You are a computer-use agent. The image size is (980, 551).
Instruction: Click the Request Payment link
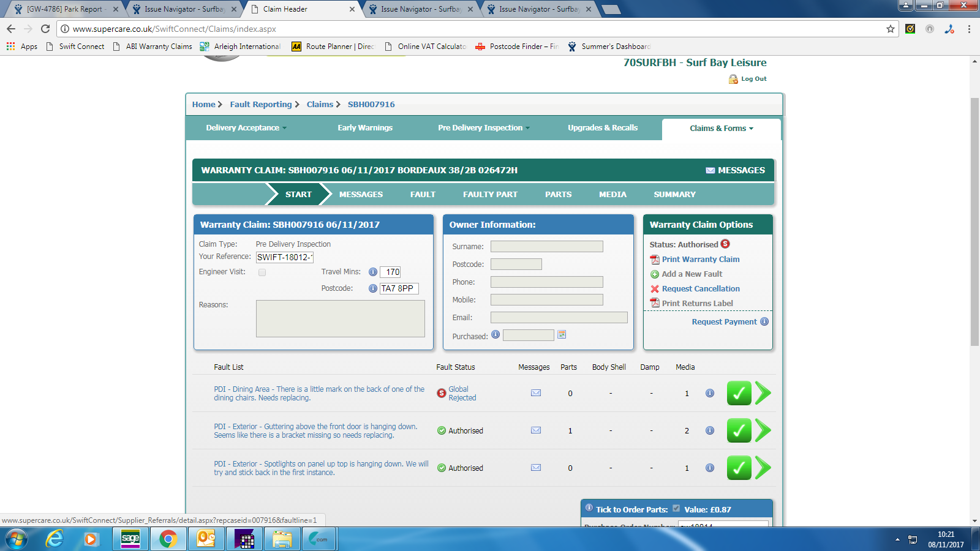pos(724,322)
